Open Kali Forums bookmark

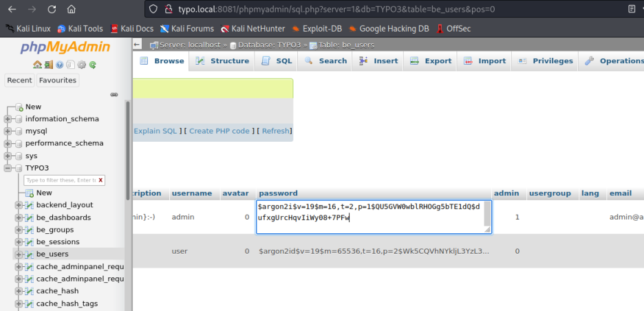coord(187,28)
